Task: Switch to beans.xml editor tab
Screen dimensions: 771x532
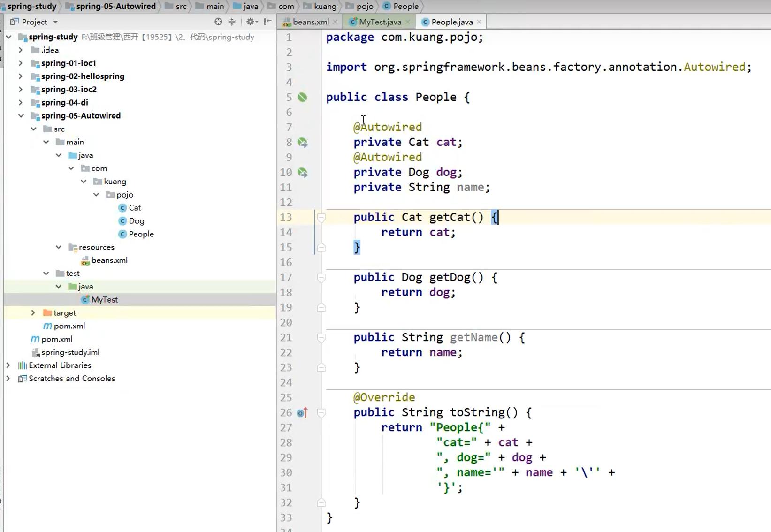Action: point(311,22)
